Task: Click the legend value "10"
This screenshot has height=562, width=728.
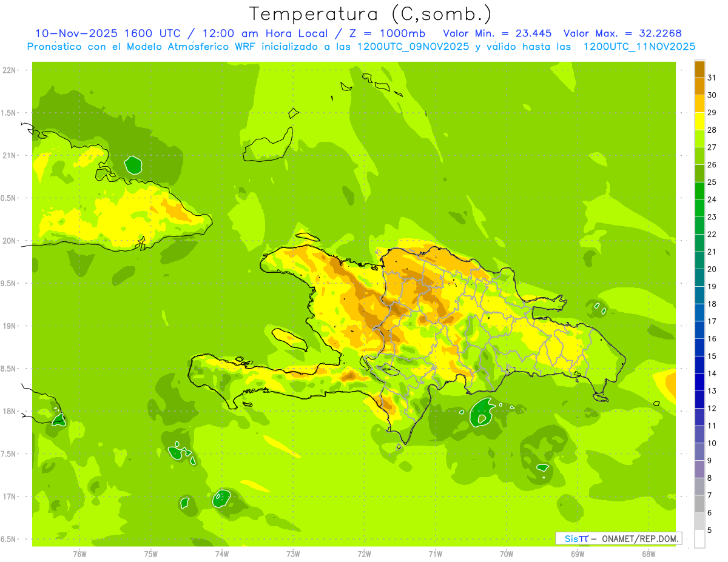Action: point(712,443)
